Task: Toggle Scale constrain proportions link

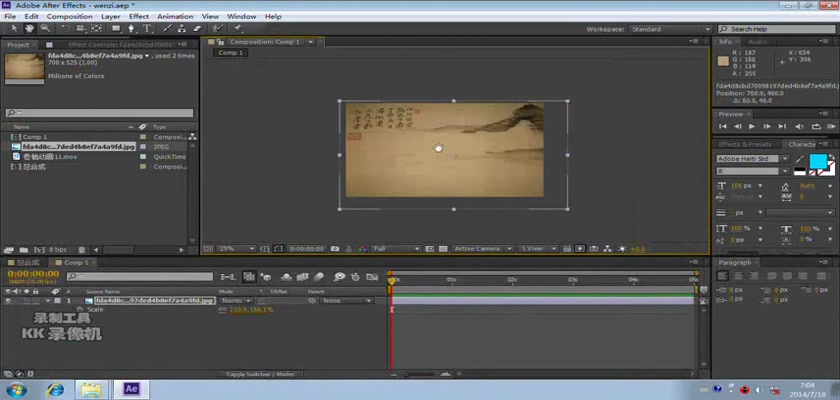Action: pos(222,310)
